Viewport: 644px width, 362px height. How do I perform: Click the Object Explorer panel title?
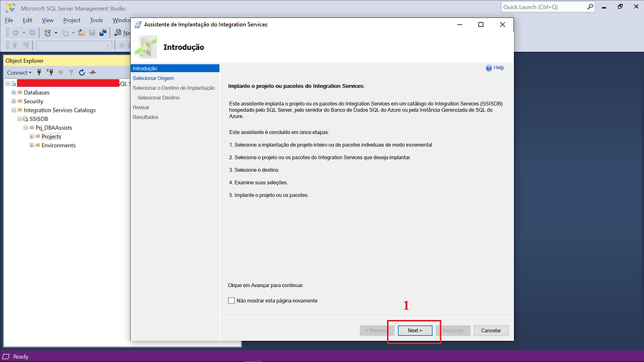pos(24,60)
